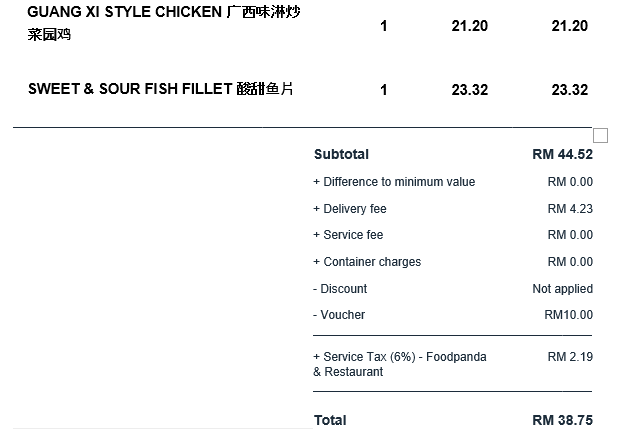Screen dimensions: 618x429
Task: Click the Discount Not applied text
Action: (562, 289)
